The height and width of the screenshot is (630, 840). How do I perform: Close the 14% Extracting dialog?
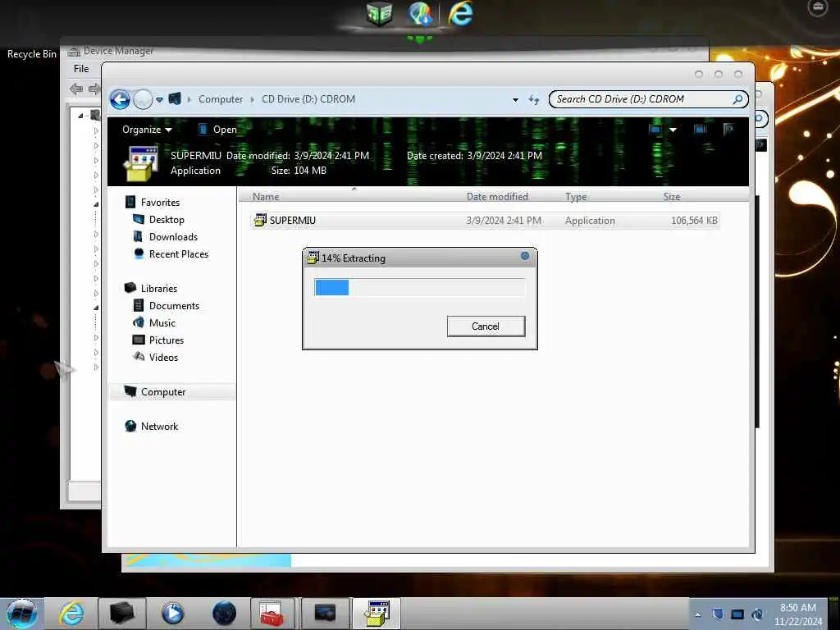(525, 256)
